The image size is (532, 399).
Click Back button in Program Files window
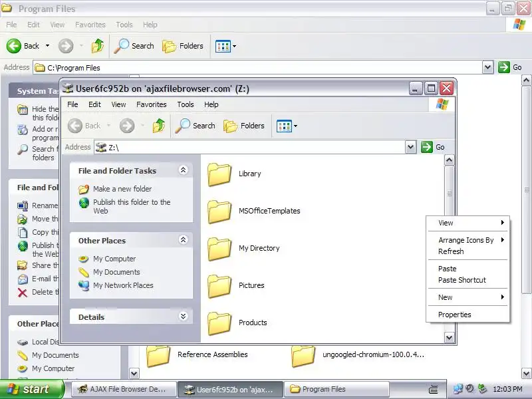point(23,46)
